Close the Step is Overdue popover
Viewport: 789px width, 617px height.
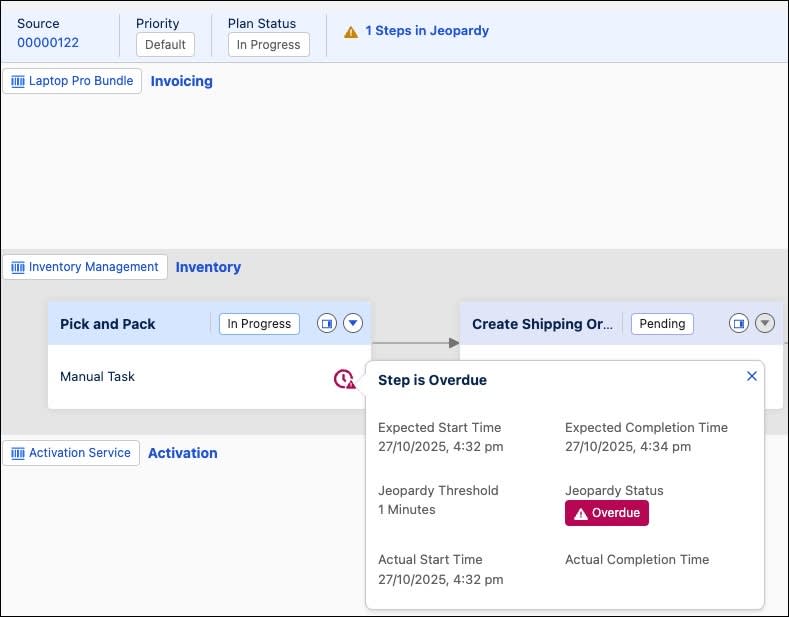pyautogui.click(x=752, y=376)
